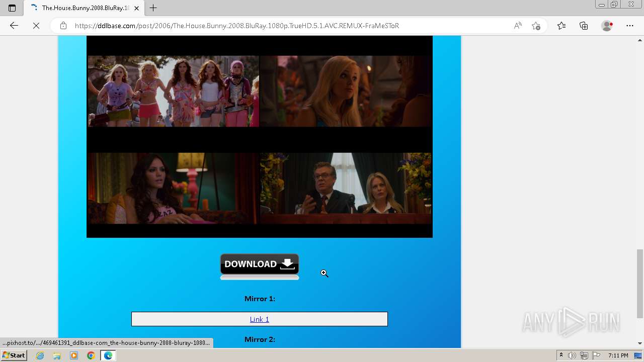Open File Explorer from taskbar

coord(57,355)
